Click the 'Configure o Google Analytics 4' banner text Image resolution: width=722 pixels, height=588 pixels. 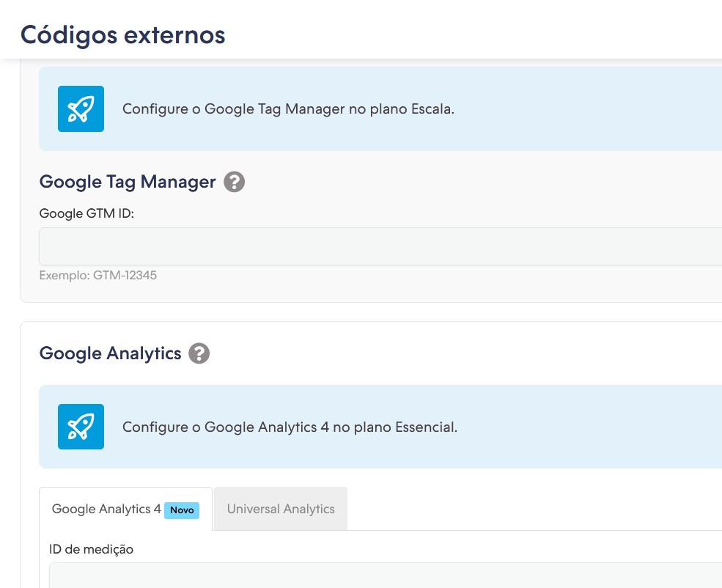tap(290, 427)
